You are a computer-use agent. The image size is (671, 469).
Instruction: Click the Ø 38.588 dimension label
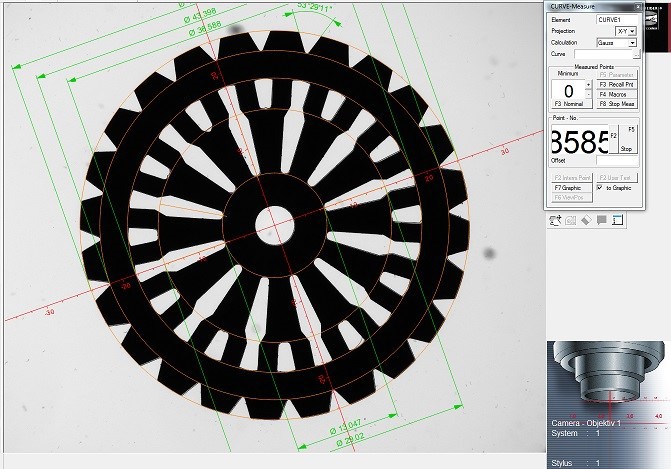click(205, 28)
